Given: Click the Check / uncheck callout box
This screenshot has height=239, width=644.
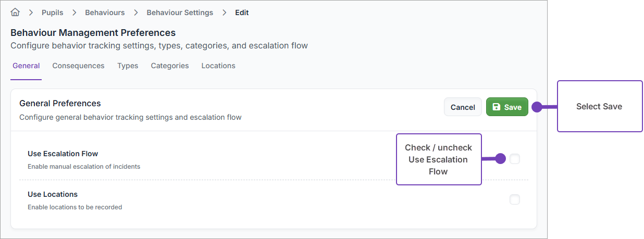Looking at the screenshot, I should pyautogui.click(x=439, y=159).
